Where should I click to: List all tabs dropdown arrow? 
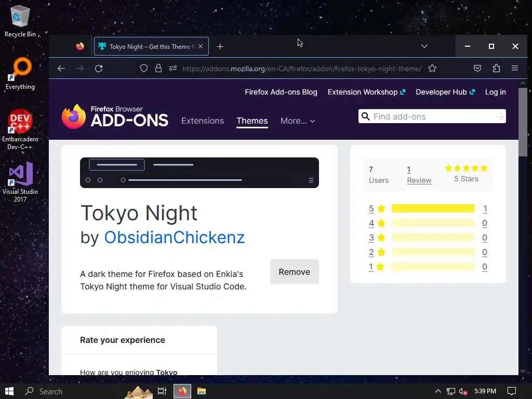(x=424, y=46)
